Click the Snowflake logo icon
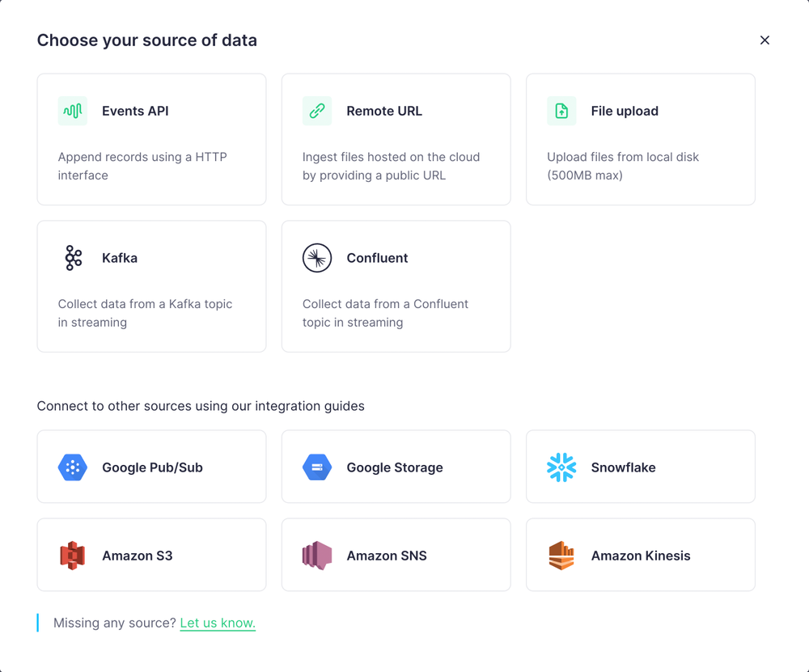Screen dimensions: 809x672 (561, 467)
